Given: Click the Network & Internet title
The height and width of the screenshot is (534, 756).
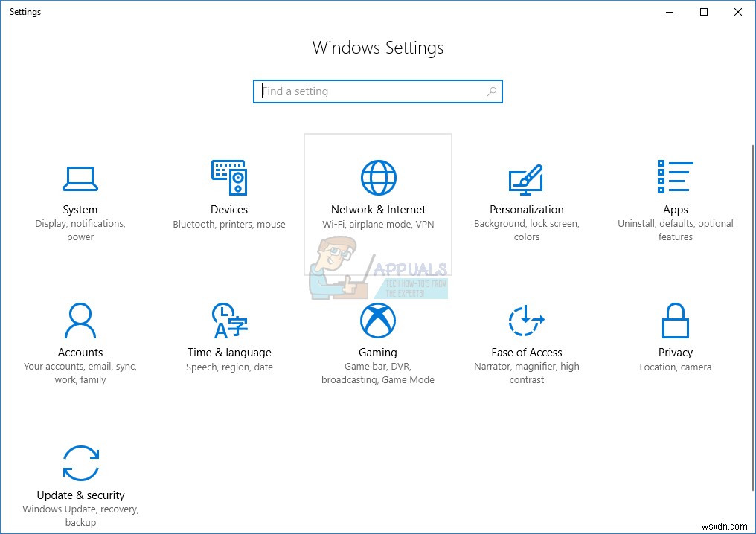Looking at the screenshot, I should [379, 210].
